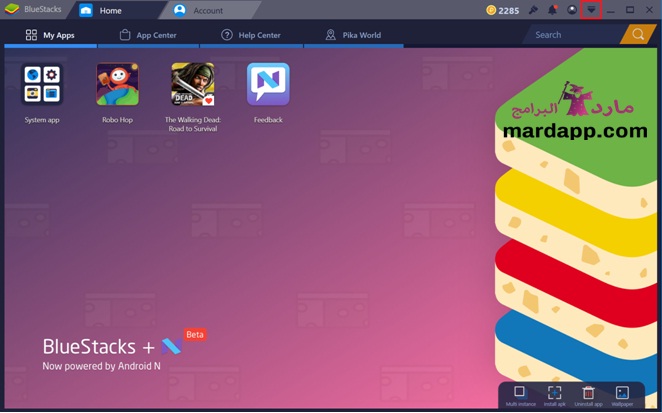Viewport: 662px width, 413px height.
Task: Switch to the Home tab
Action: 111,10
